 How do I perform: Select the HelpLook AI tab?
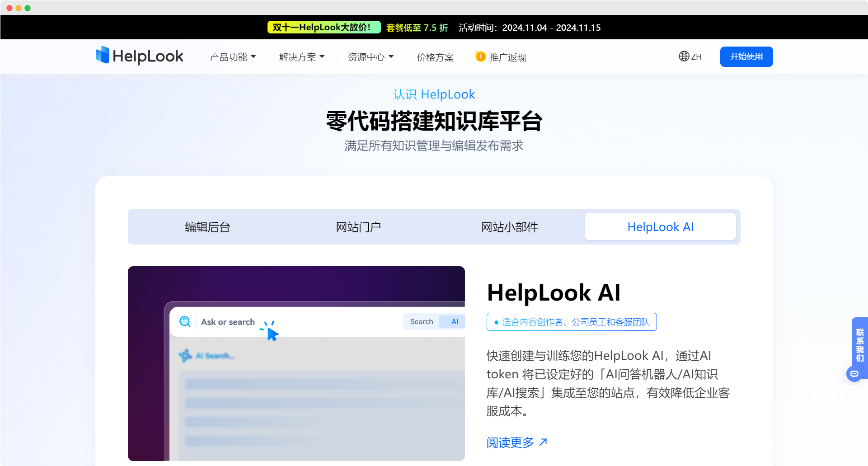(x=660, y=227)
